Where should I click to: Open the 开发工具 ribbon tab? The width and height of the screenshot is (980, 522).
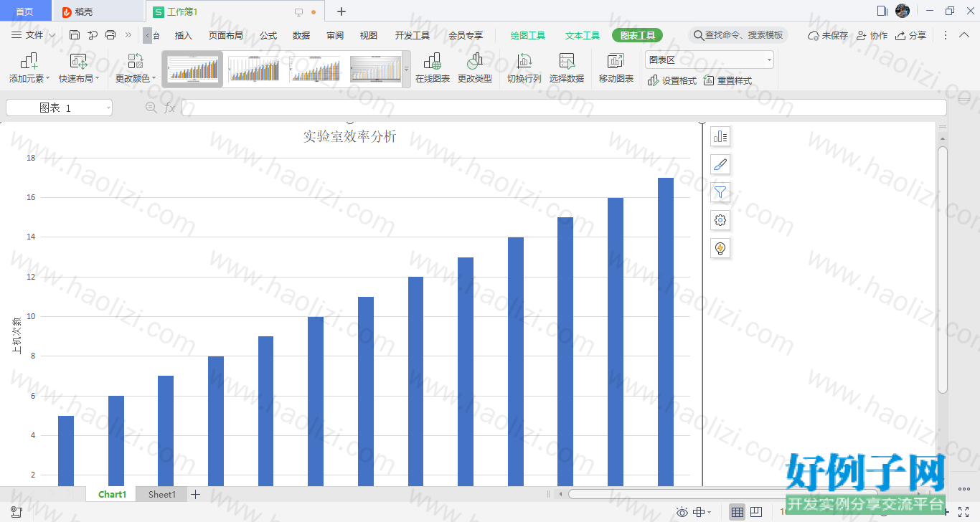coord(413,35)
